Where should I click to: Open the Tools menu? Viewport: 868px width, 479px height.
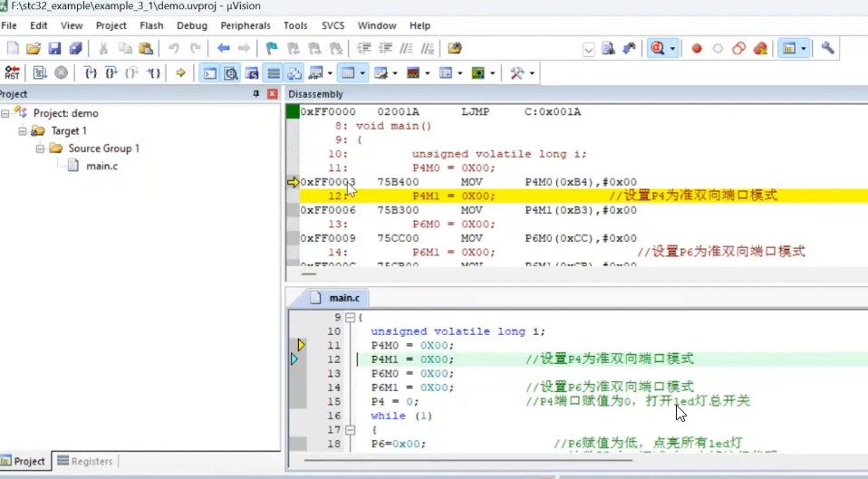click(x=295, y=25)
